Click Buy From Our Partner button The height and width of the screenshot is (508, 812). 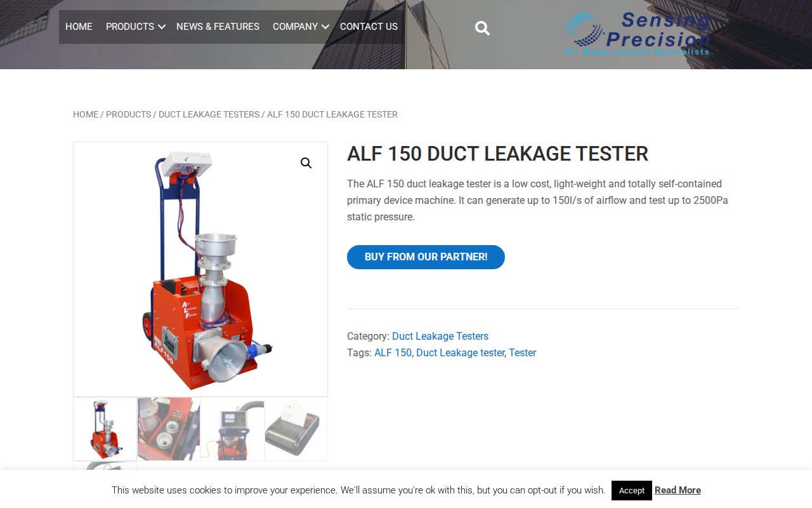pyautogui.click(x=426, y=257)
